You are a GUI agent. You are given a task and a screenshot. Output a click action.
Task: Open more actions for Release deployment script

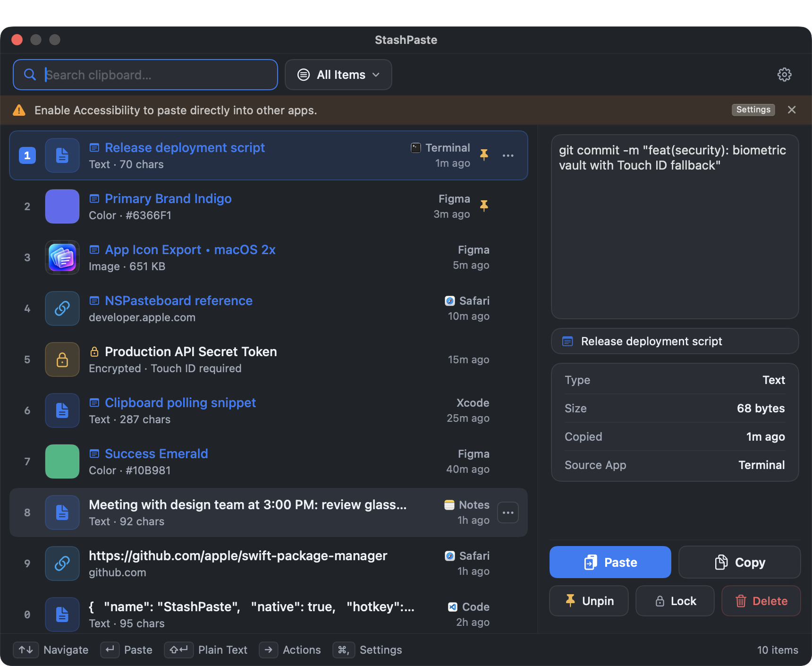click(508, 155)
